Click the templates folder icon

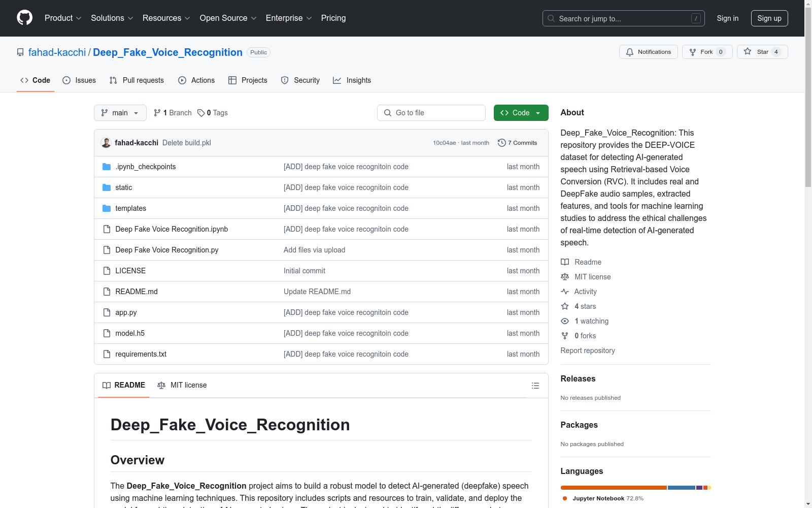click(107, 208)
